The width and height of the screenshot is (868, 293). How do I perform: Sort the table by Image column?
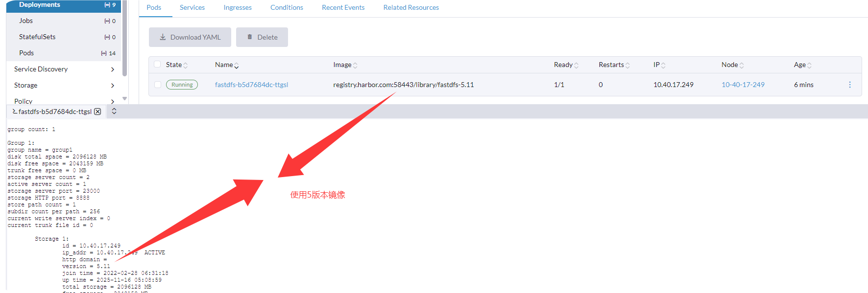click(345, 65)
